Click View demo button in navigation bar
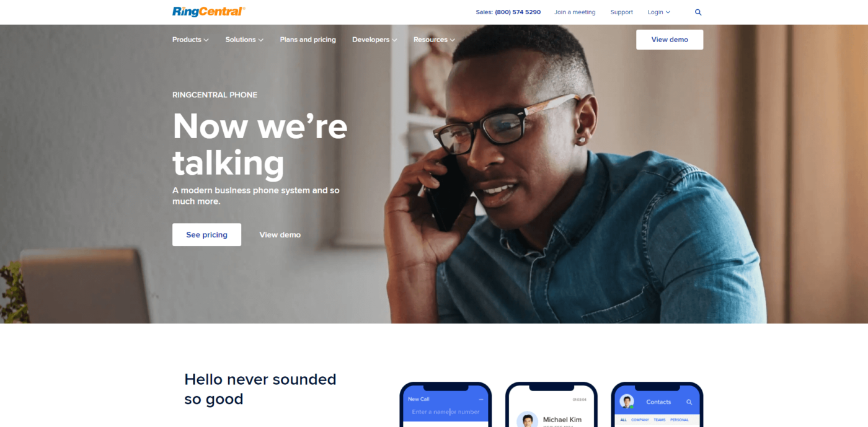Image resolution: width=868 pixels, height=427 pixels. [670, 40]
